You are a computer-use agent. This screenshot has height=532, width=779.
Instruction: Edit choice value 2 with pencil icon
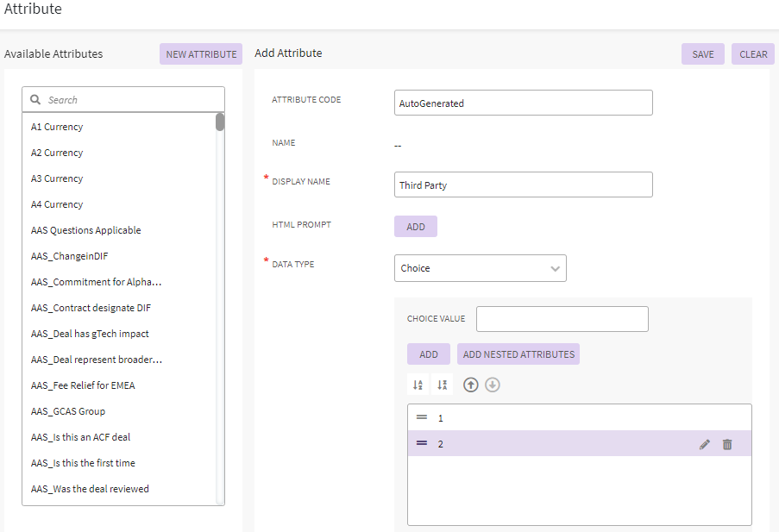point(705,444)
